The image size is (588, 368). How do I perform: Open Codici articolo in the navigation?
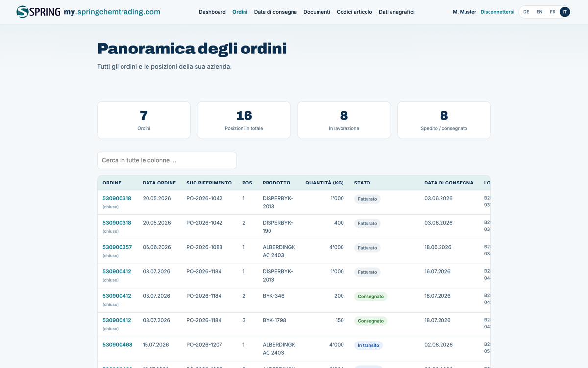[354, 12]
